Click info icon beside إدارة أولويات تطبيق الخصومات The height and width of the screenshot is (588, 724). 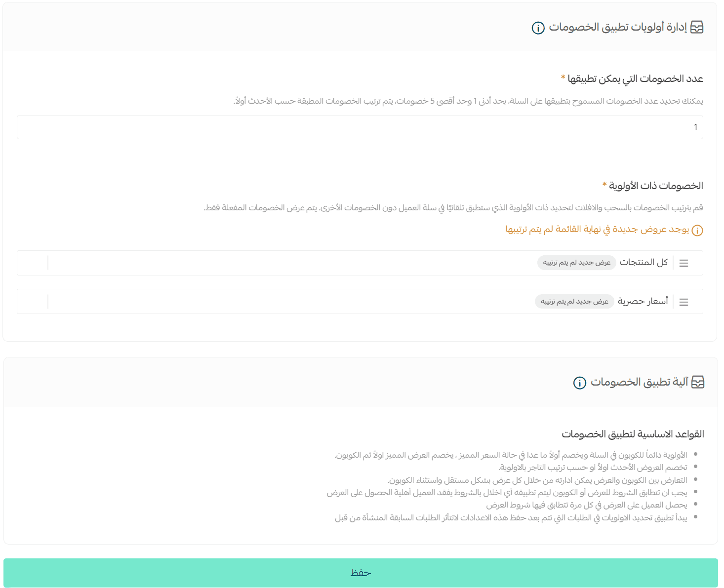click(x=538, y=28)
